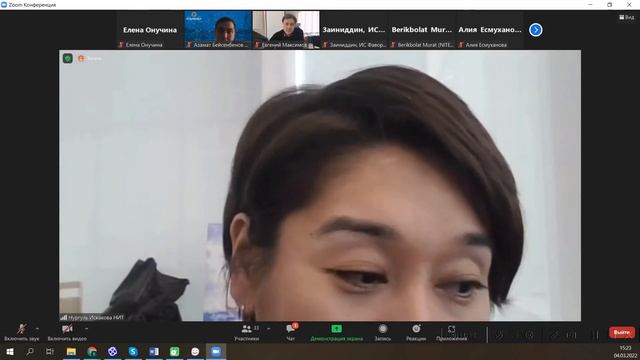Open the Чат chat panel

coord(291,333)
